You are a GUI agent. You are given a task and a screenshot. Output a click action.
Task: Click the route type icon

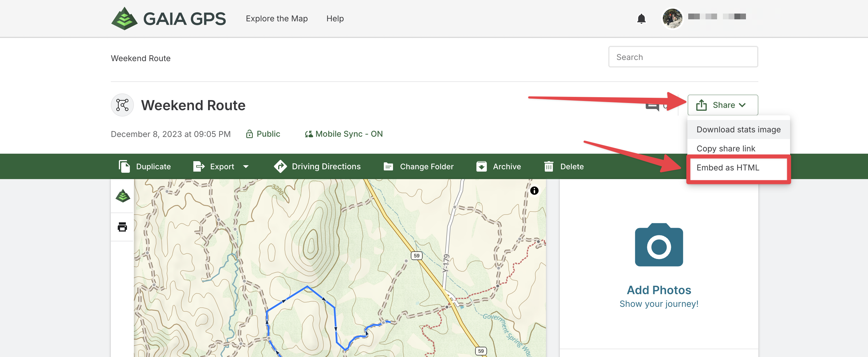click(122, 105)
